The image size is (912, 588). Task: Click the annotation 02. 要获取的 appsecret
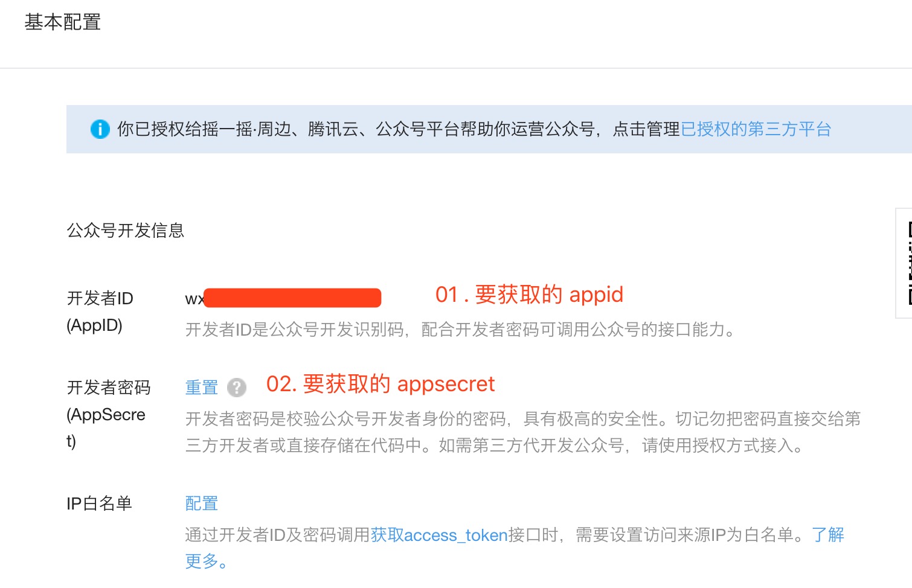click(381, 384)
